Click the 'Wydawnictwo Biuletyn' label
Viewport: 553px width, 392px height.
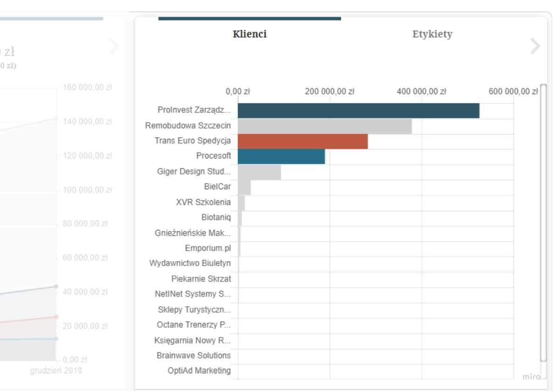click(x=190, y=263)
